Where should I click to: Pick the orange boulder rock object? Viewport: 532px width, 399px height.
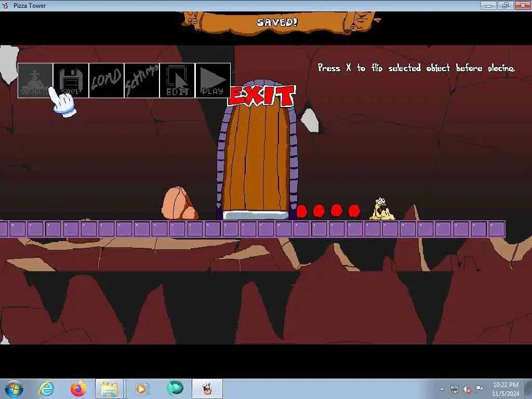(x=179, y=203)
